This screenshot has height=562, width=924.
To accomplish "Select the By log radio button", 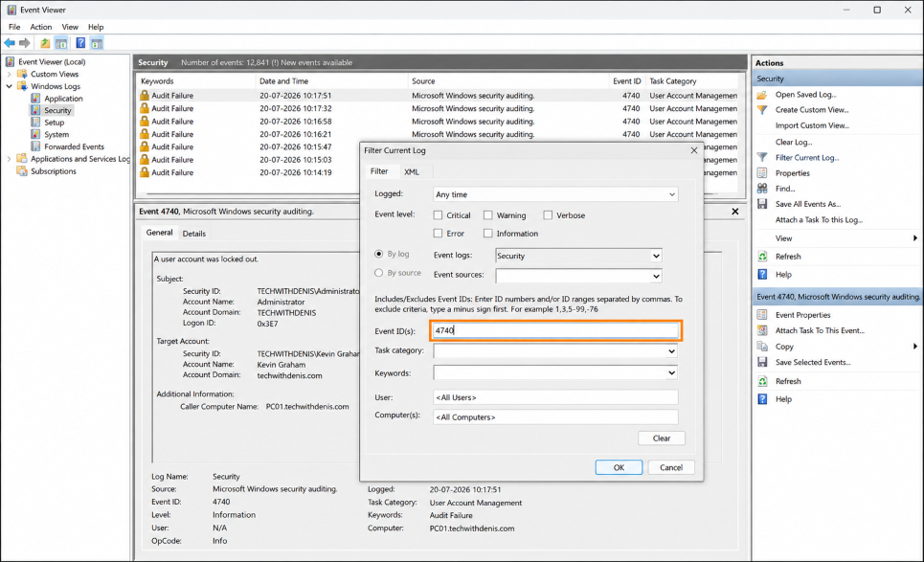I will [379, 254].
